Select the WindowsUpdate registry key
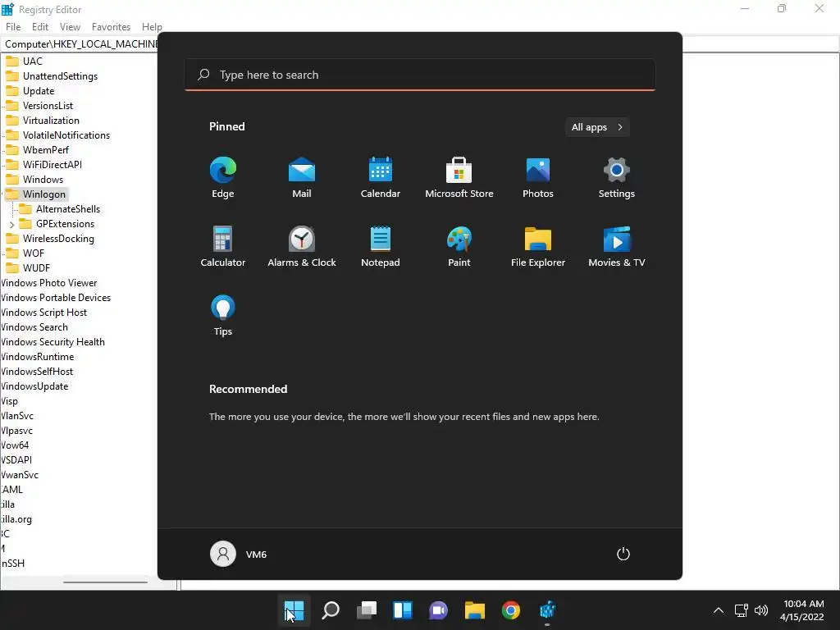 click(34, 386)
